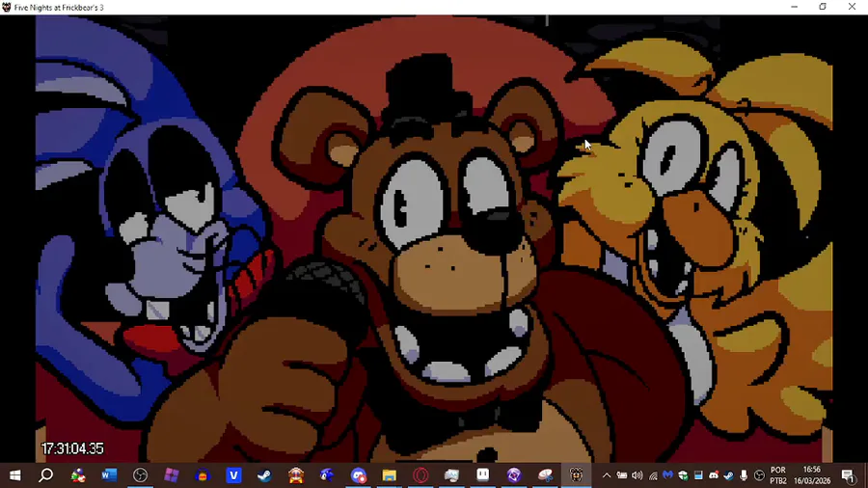Open File Explorer from the taskbar

point(390,475)
